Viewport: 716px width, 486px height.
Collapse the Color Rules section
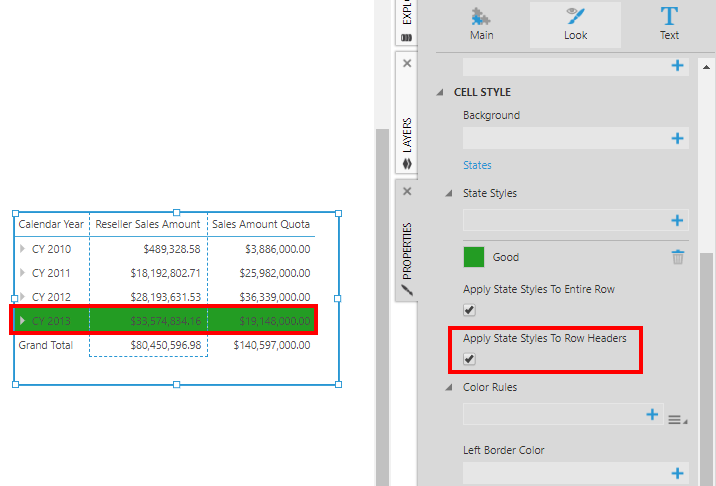tap(449, 387)
